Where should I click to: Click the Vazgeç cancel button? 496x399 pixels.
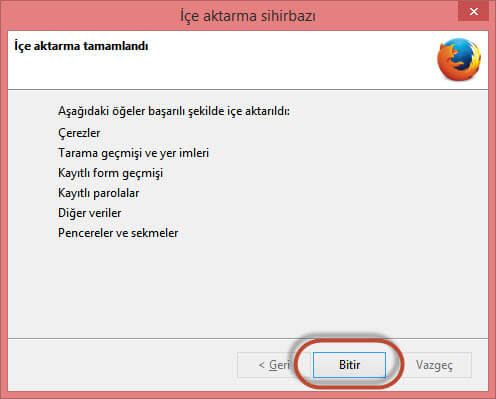pyautogui.click(x=434, y=365)
